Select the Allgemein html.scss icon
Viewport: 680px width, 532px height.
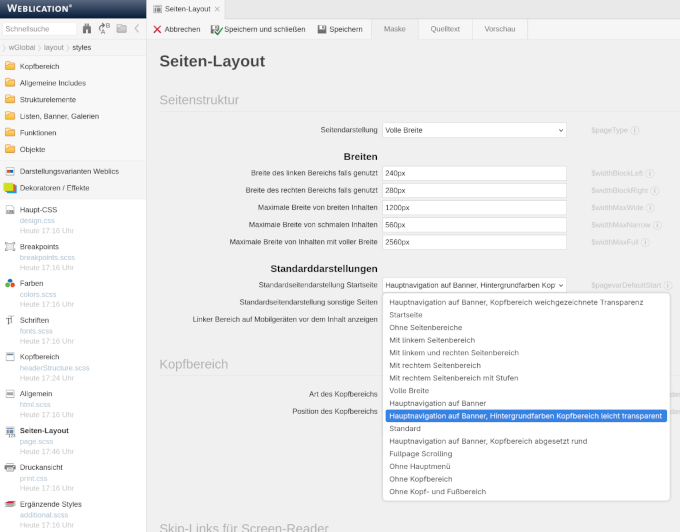click(x=10, y=394)
